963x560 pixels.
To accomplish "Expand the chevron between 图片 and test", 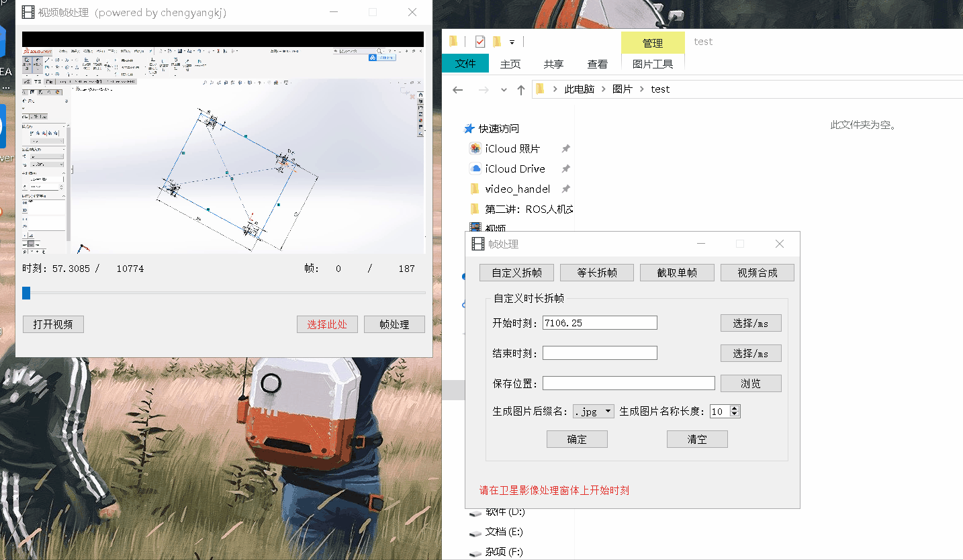I will 642,89.
